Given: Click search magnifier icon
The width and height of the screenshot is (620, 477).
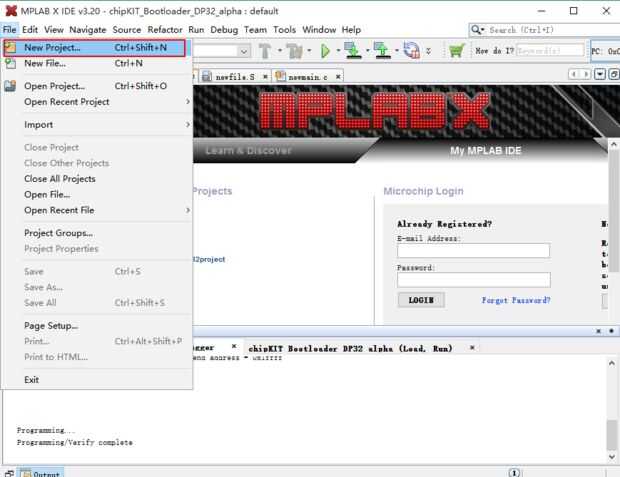Looking at the screenshot, I should click(x=476, y=30).
